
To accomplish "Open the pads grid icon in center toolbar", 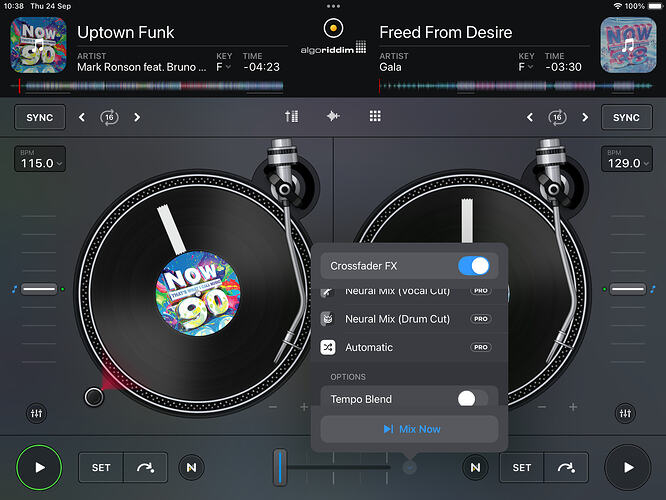I will pyautogui.click(x=375, y=116).
